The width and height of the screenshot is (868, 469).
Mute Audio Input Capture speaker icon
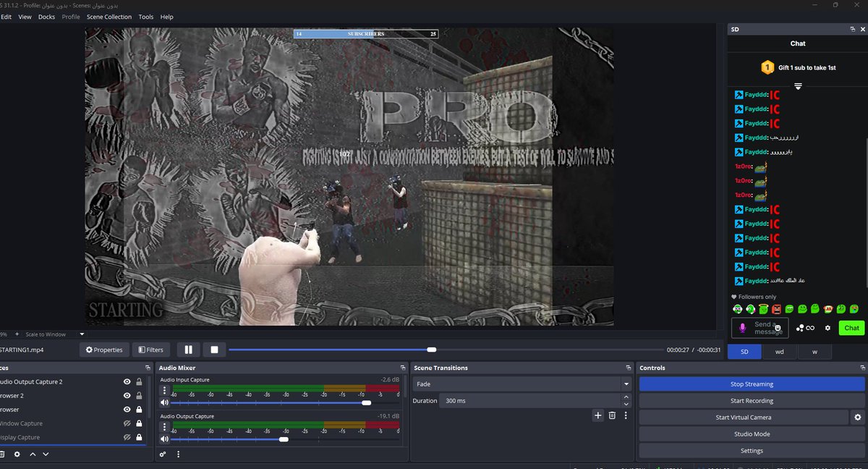pyautogui.click(x=164, y=402)
